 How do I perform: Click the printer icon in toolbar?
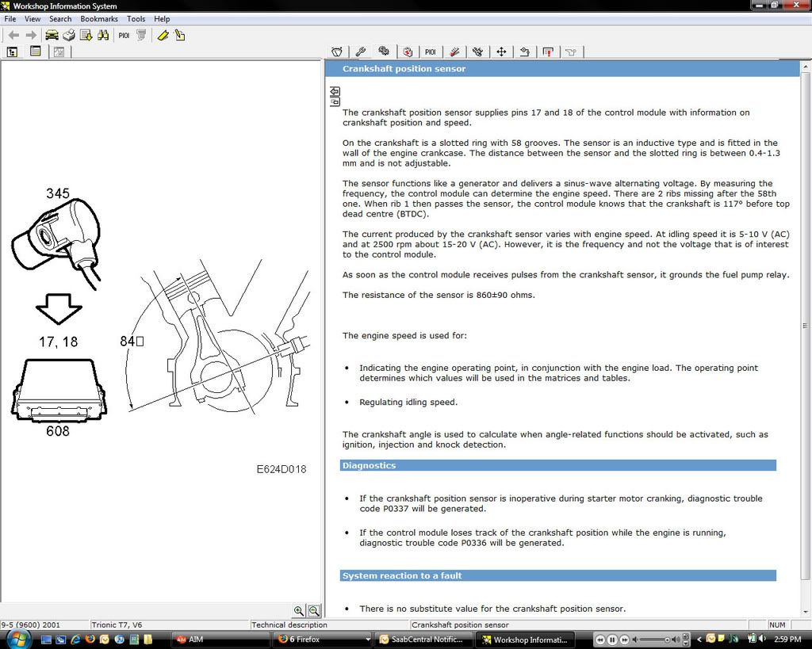tap(69, 35)
